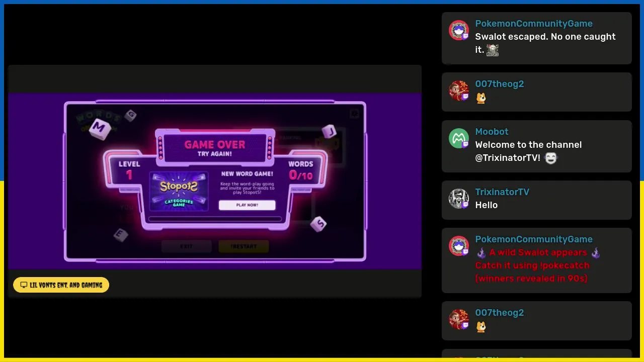The image size is (644, 362).
Task: Click the E letter cube
Action: 120,234
